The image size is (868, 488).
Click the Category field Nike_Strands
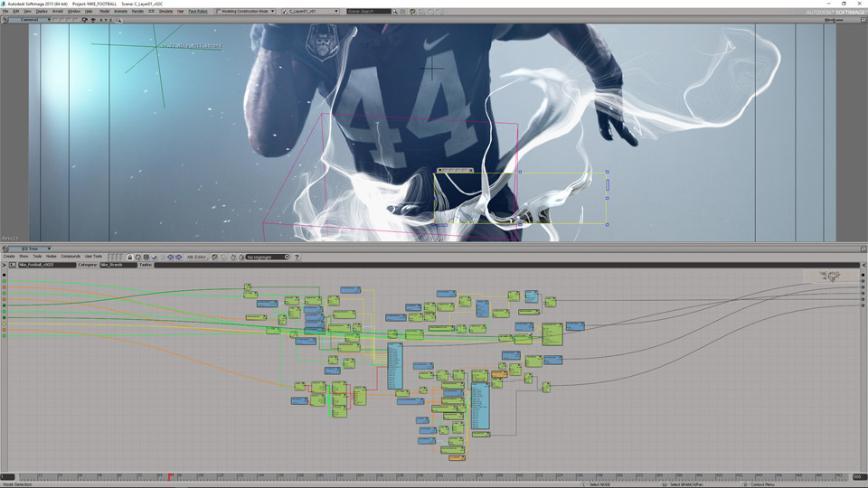[x=118, y=265]
